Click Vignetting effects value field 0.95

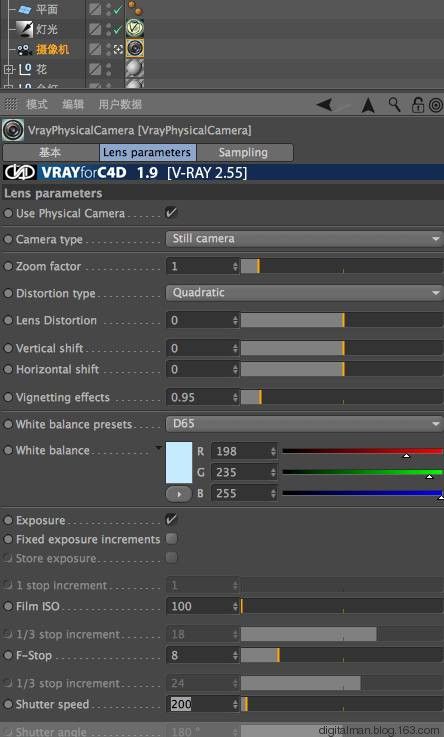(199, 398)
